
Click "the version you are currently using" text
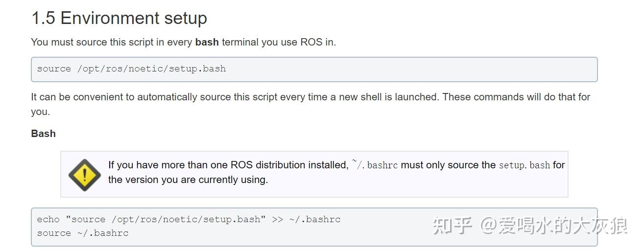pos(188,180)
